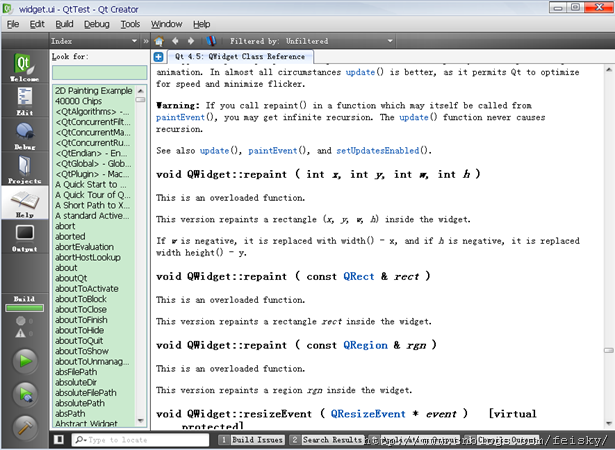
Task: Click the build progress bar
Action: [x=24, y=308]
